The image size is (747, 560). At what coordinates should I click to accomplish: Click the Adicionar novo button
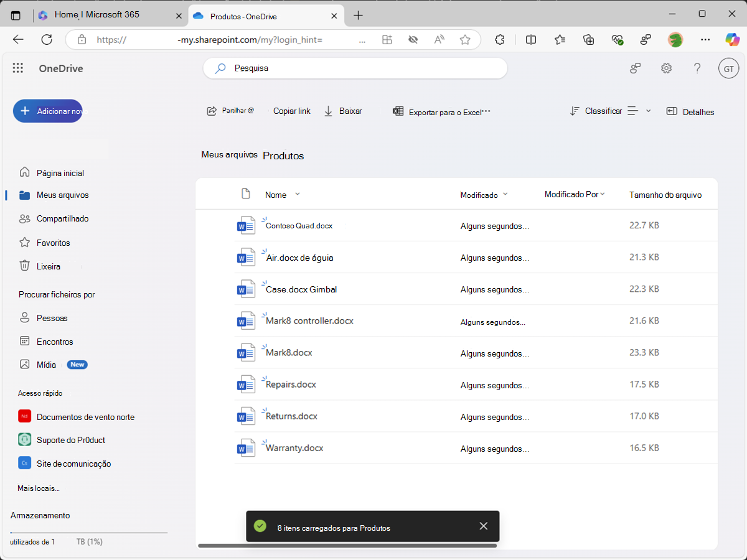(47, 111)
